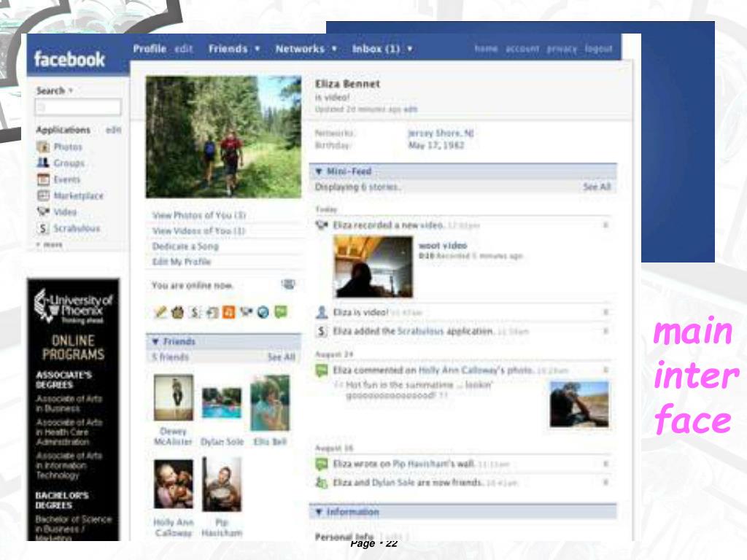Click S icon beside Scrabulous application story
Screen dimensions: 747x560
click(322, 331)
